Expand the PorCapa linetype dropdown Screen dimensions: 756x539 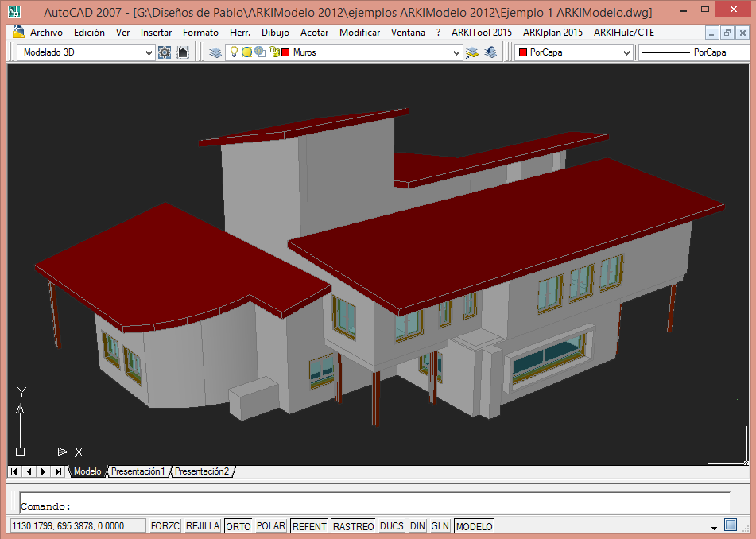click(700, 51)
